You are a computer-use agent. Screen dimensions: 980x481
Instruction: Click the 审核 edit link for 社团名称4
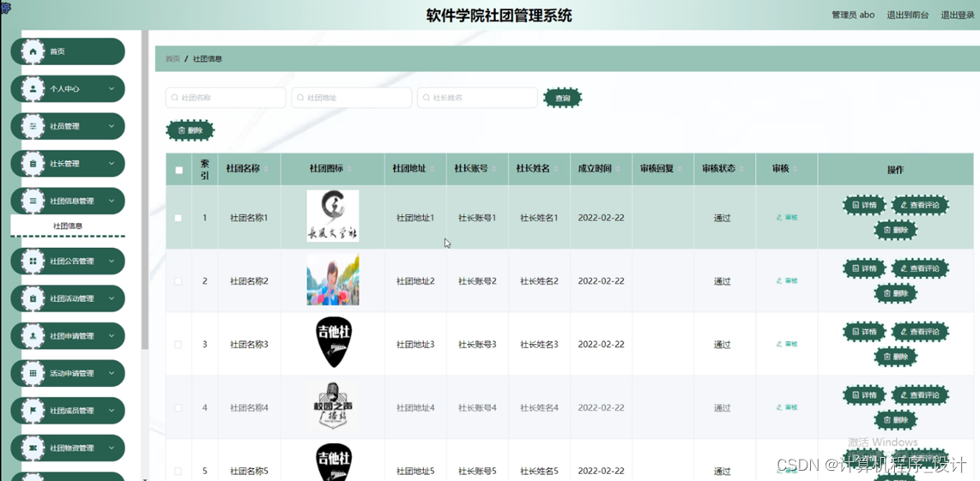coord(786,407)
